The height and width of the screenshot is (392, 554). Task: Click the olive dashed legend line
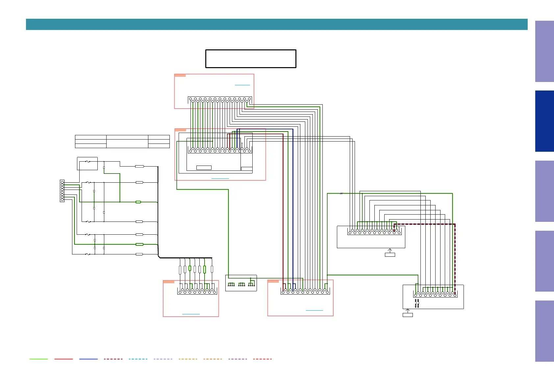point(188,359)
